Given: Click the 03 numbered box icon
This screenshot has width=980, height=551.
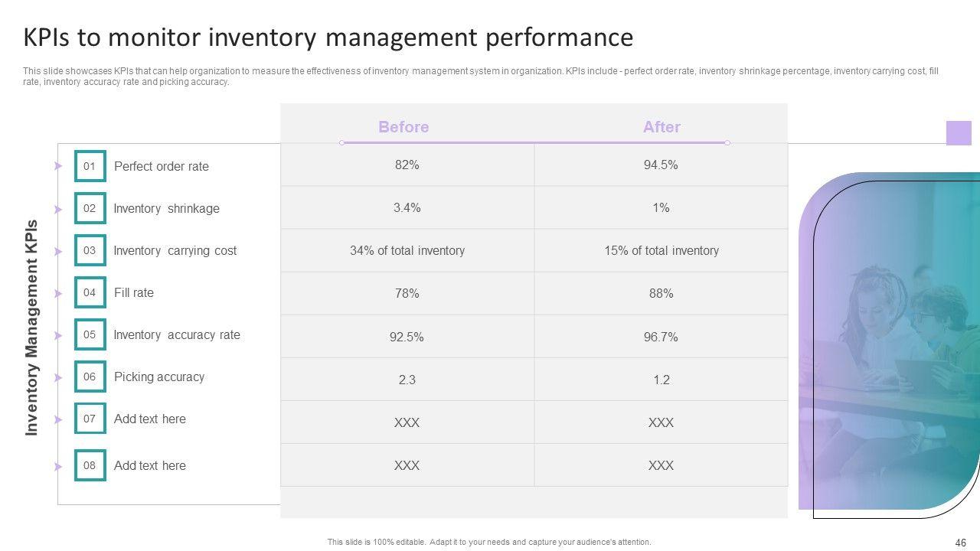Looking at the screenshot, I should (x=90, y=250).
